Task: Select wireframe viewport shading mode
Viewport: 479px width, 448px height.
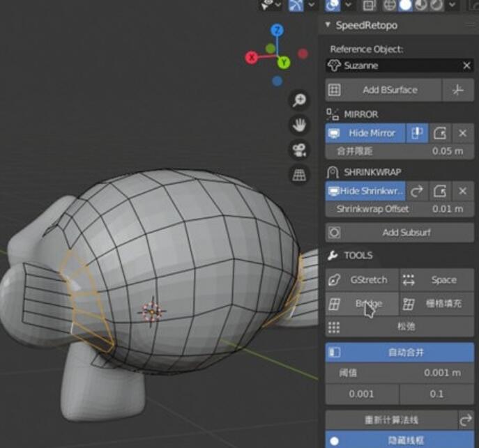Action: [x=390, y=5]
